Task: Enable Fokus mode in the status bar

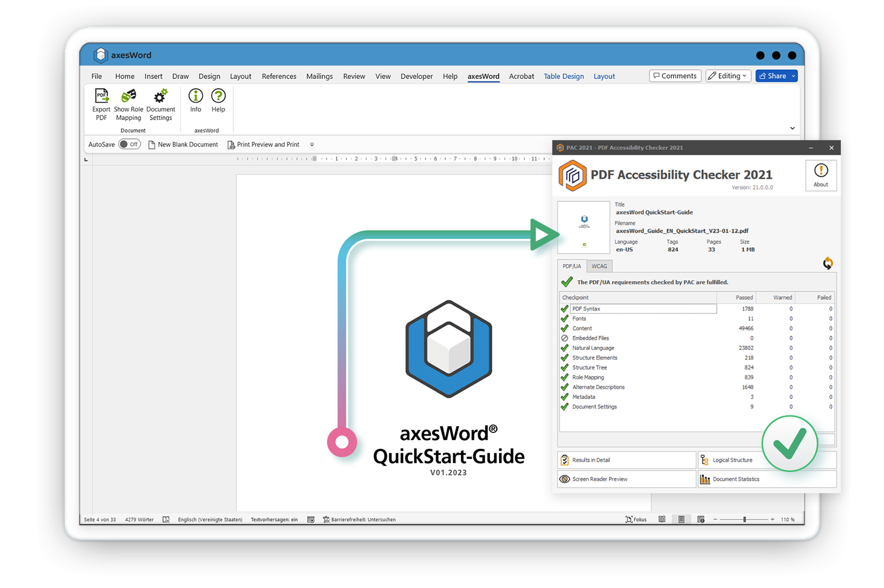Action: 636,519
